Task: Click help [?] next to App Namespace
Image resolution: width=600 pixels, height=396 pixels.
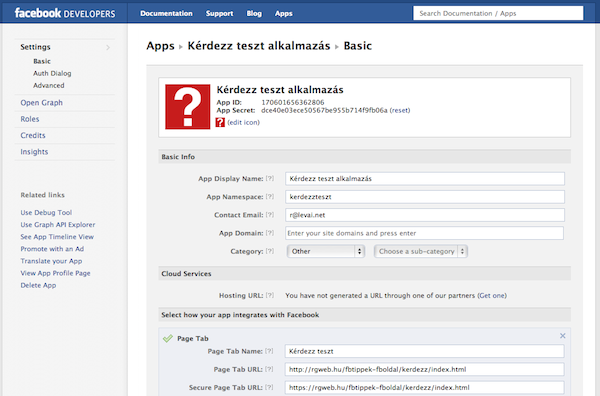Action: [x=270, y=197]
